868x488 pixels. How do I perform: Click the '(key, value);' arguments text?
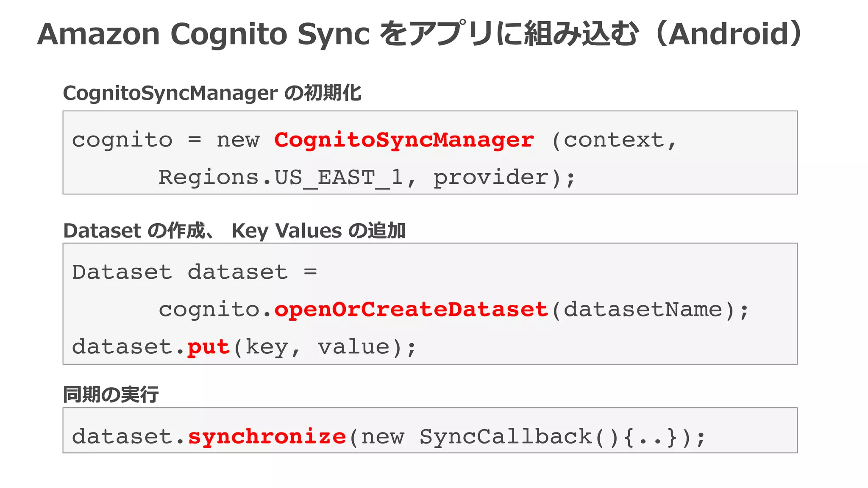[325, 347]
